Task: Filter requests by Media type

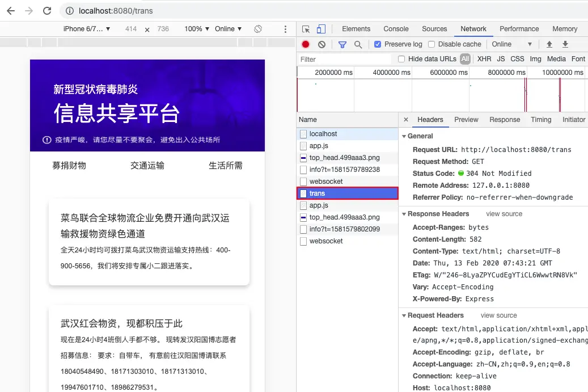Action: [556, 59]
